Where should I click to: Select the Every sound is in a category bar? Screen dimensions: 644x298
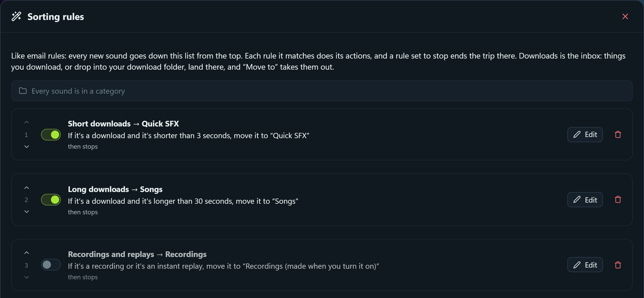(322, 91)
